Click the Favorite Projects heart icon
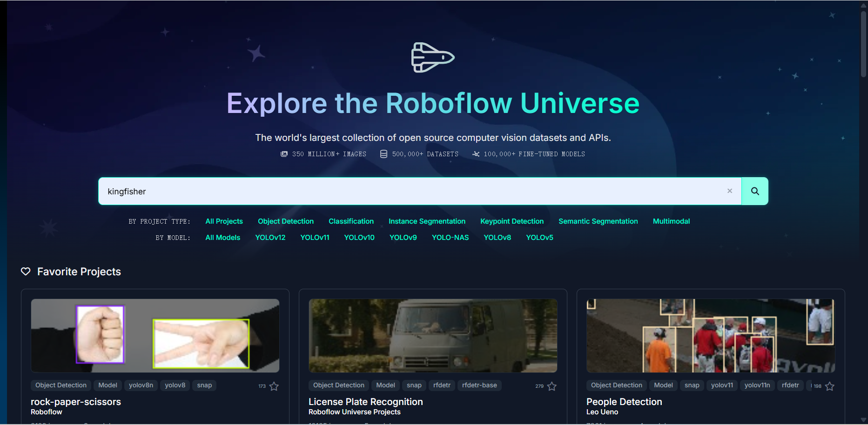Screen dimensions: 868x425 [26, 272]
